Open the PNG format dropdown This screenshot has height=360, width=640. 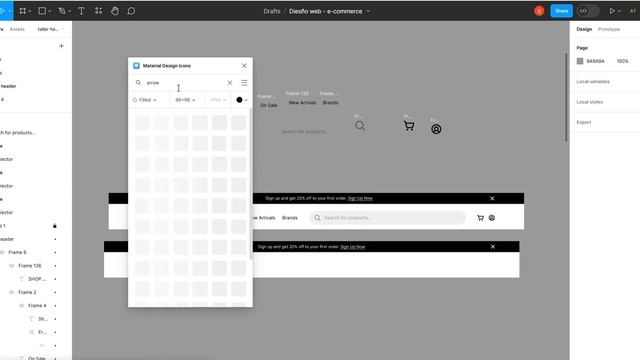[x=218, y=100]
